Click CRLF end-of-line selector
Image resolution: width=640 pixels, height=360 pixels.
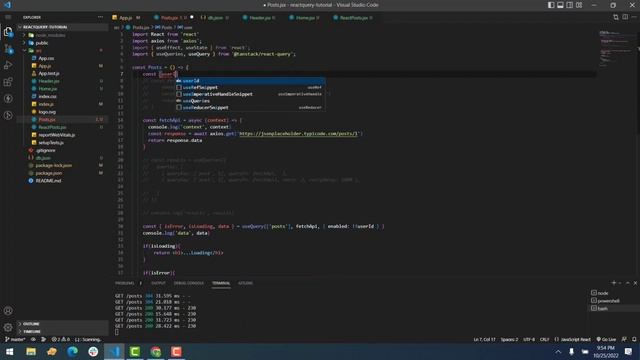544,339
